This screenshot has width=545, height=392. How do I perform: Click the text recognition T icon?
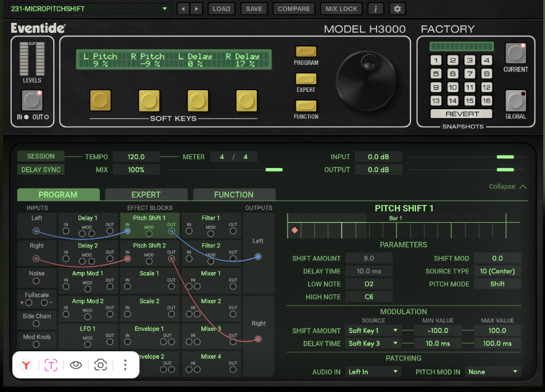click(51, 365)
